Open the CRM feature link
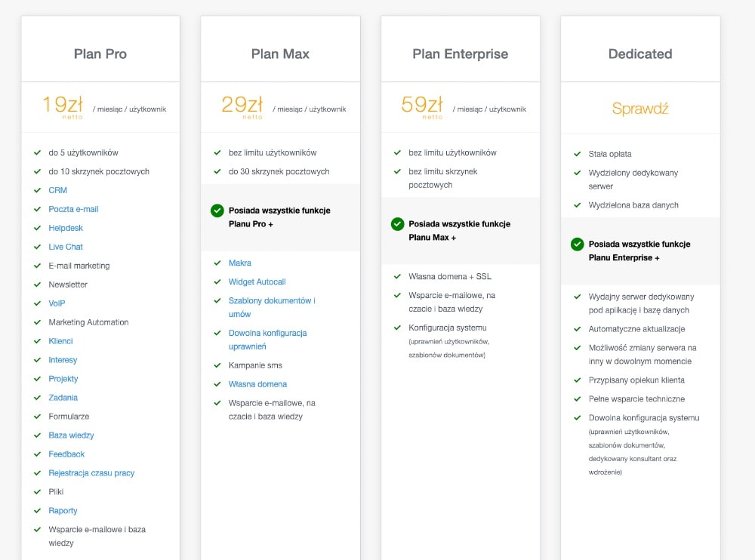 [x=57, y=190]
